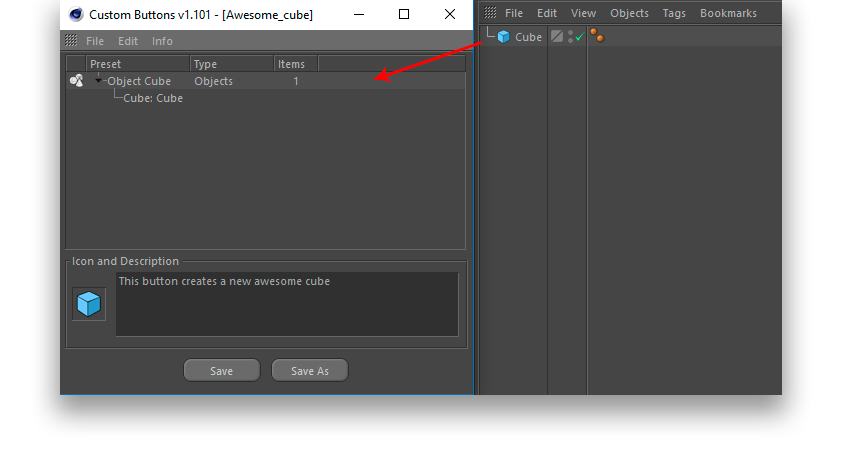This screenshot has width=842, height=455.
Task: Select the Cube object name
Action: tap(528, 37)
